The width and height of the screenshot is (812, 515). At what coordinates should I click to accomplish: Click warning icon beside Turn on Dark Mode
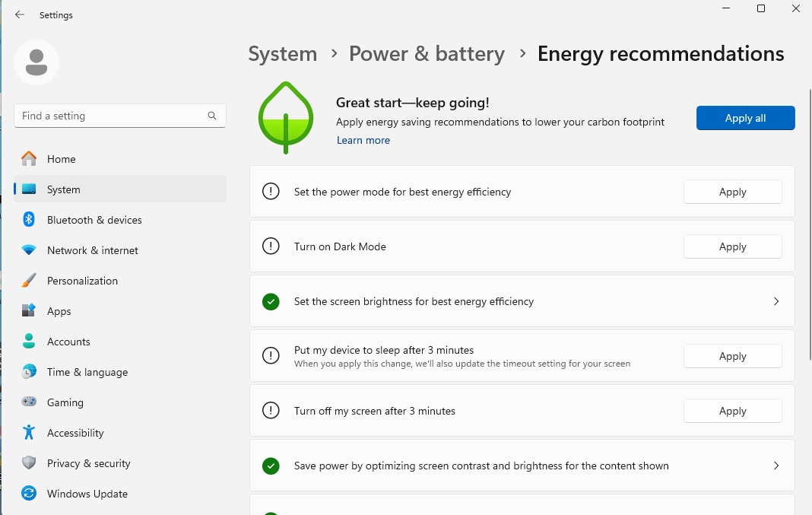[271, 246]
